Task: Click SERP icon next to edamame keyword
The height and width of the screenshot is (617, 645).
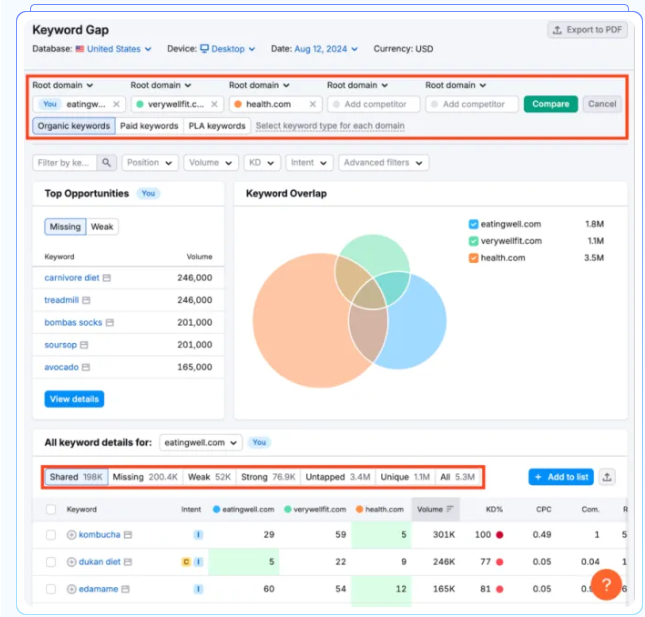Action: pyautogui.click(x=125, y=589)
